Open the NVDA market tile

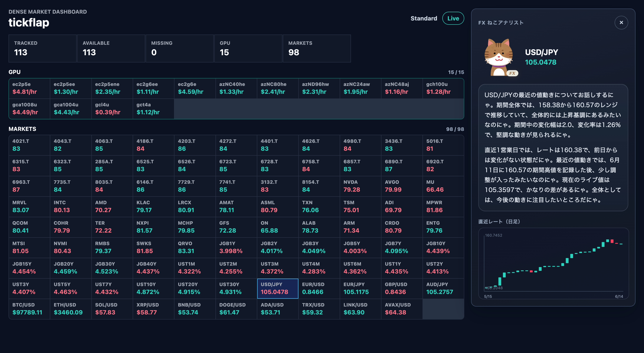(360, 186)
